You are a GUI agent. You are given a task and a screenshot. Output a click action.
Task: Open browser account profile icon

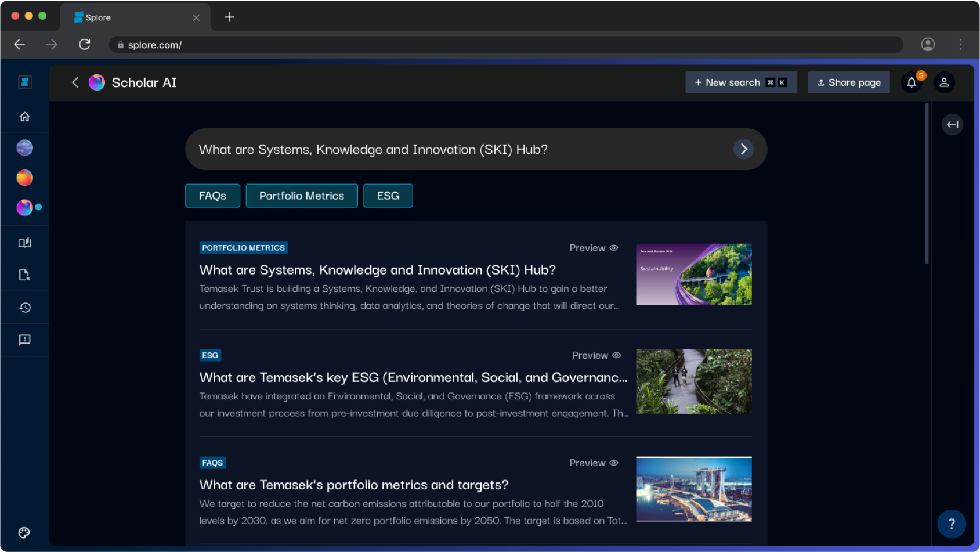928,45
